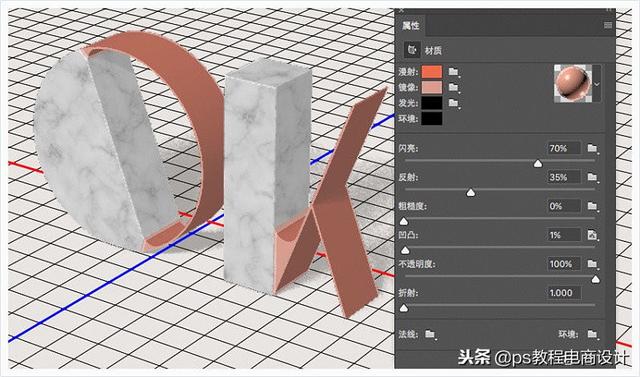Image resolution: width=640 pixels, height=377 pixels.
Task: Edit the 折射 value field 1.000
Action: [x=564, y=293]
